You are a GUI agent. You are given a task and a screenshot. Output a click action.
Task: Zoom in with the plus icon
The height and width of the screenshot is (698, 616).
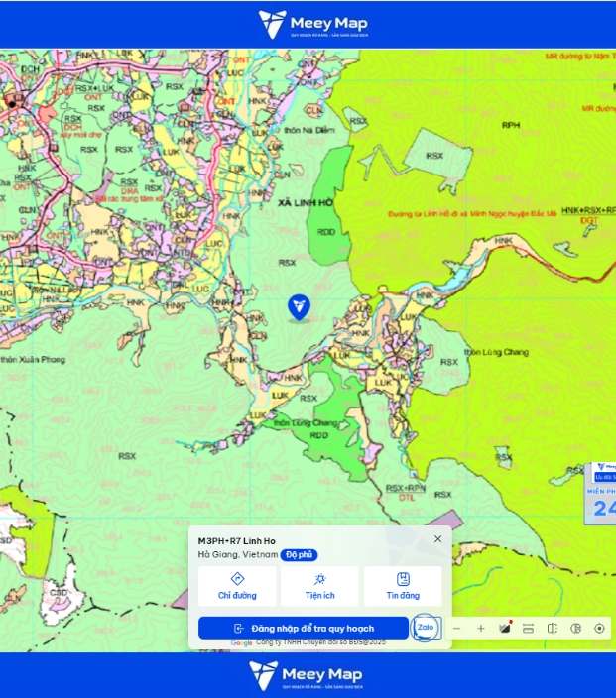coord(480,629)
